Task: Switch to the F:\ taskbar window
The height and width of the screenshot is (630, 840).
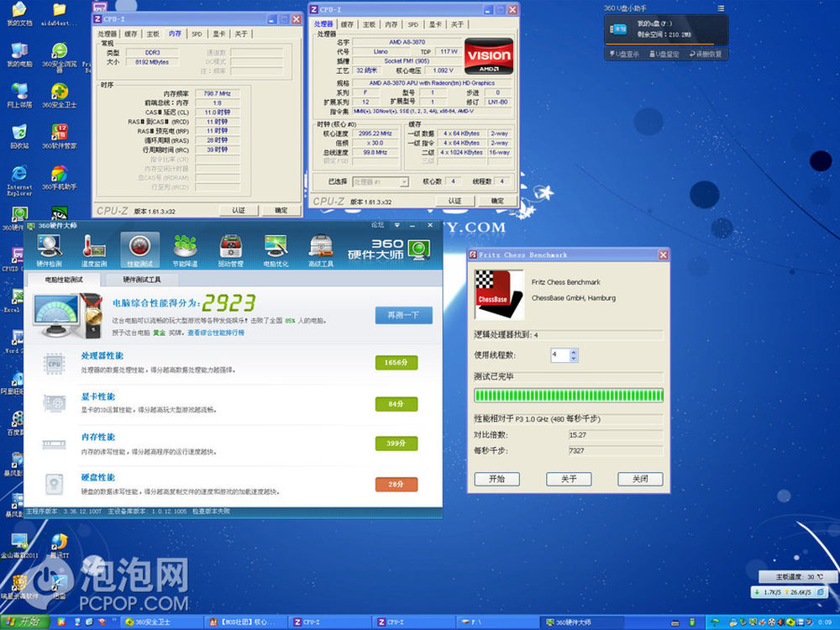Action: (x=498, y=622)
